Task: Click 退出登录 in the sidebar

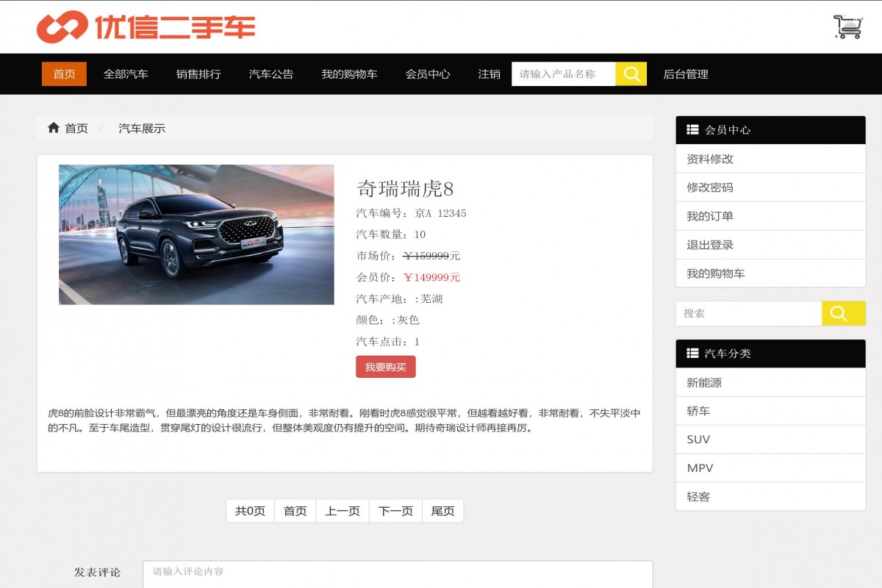Action: (709, 244)
